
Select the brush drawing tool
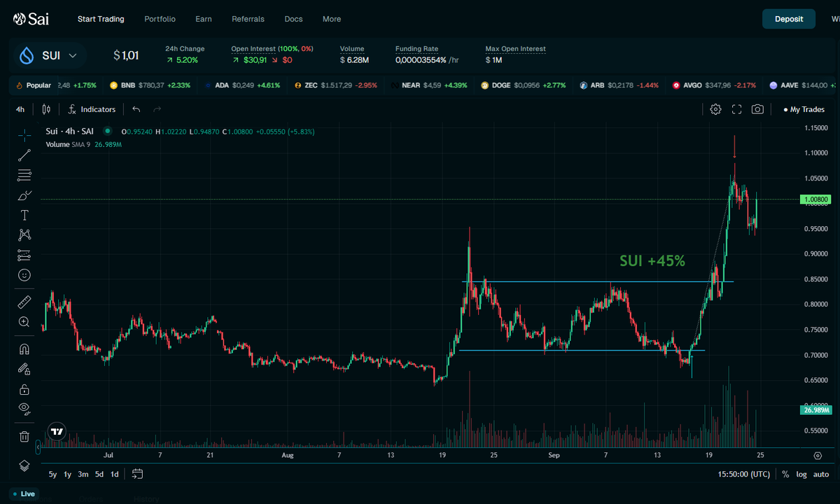coord(24,195)
